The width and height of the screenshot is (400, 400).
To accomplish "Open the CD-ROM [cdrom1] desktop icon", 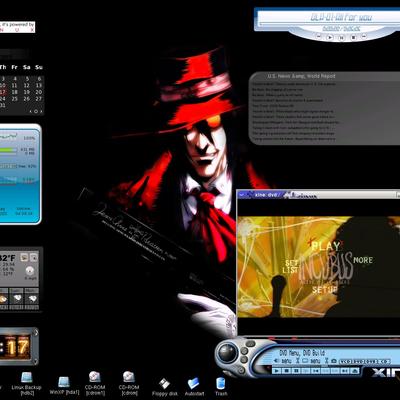I will tap(95, 383).
